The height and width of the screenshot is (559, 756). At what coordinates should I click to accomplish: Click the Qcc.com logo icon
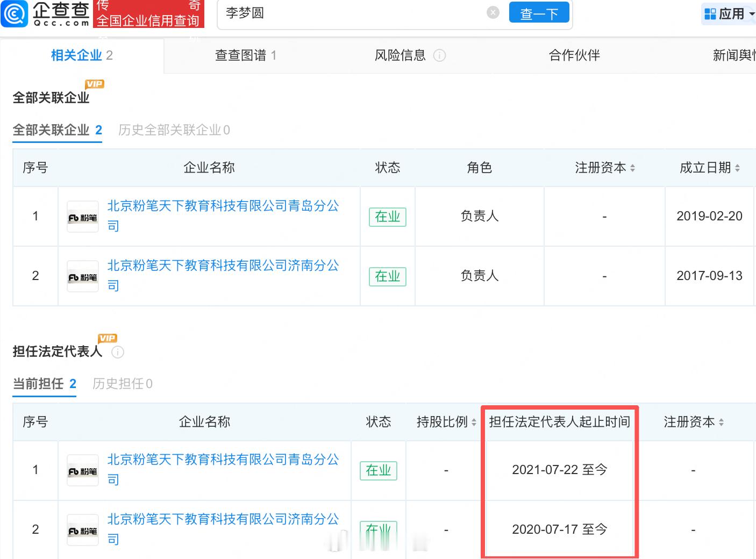(x=15, y=14)
